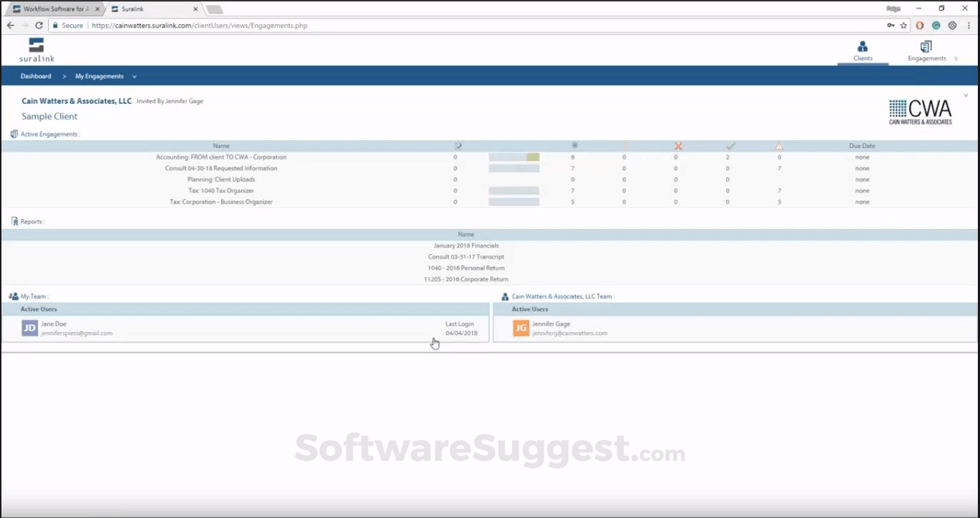Image resolution: width=980 pixels, height=518 pixels.
Task: Collapse the panel using the chevron above CWA logo
Action: tap(966, 94)
